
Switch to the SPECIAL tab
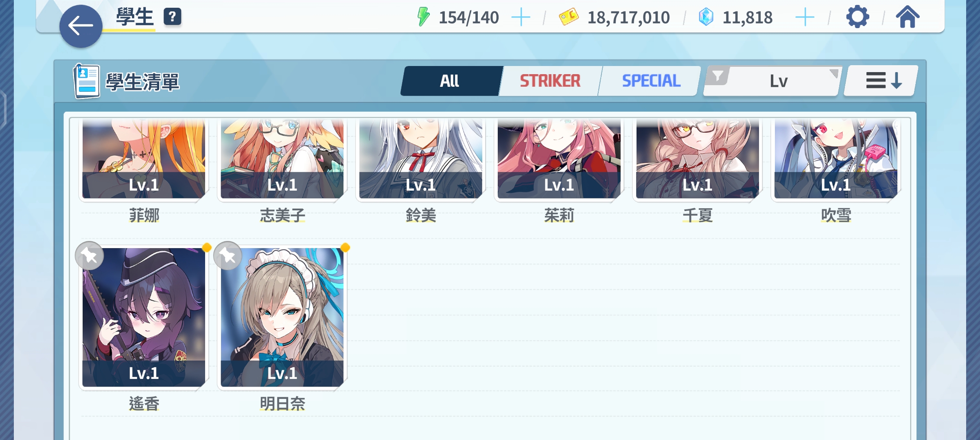[x=651, y=81]
